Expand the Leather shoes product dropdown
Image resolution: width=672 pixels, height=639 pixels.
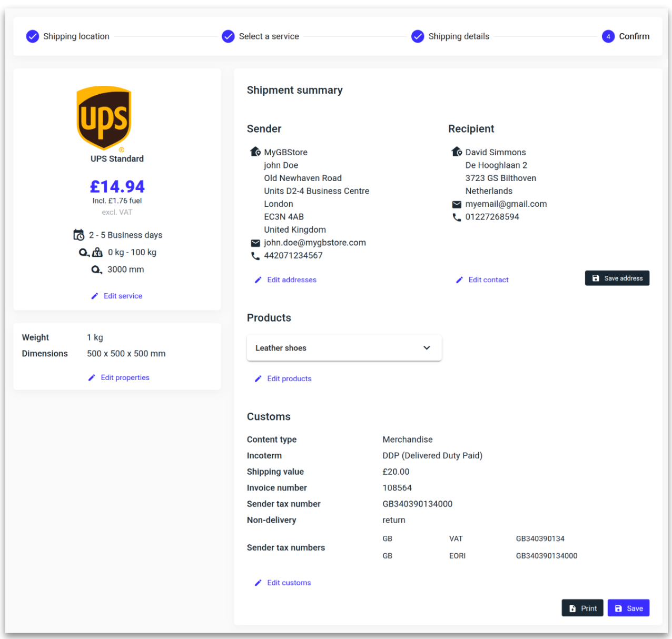pos(343,348)
